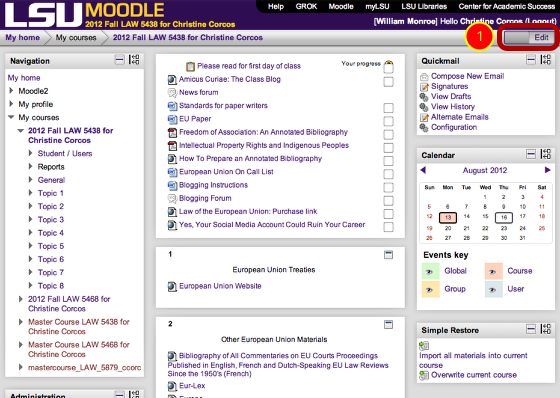Mark EU Paper as complete
Viewport: 560px width, 398px height.
click(x=388, y=121)
